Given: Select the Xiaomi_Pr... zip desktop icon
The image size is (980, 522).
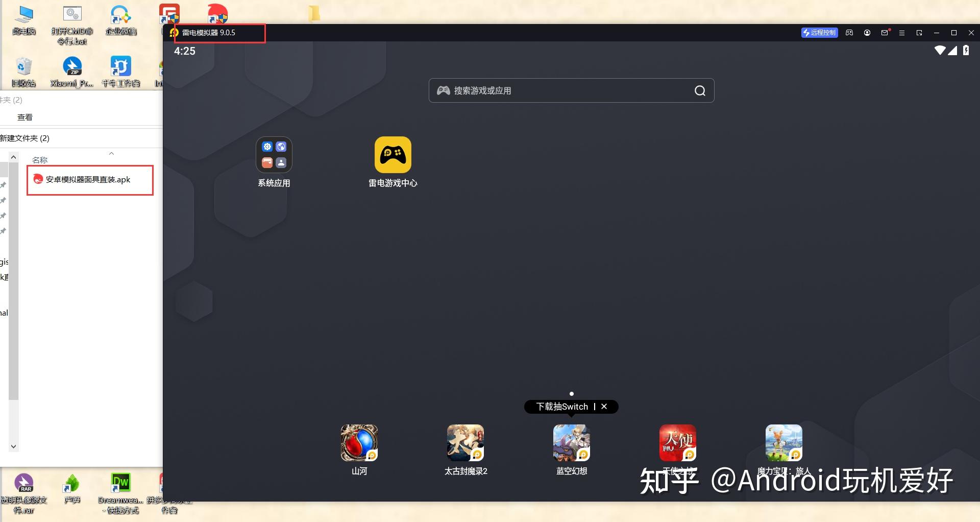Looking at the screenshot, I should click(72, 72).
